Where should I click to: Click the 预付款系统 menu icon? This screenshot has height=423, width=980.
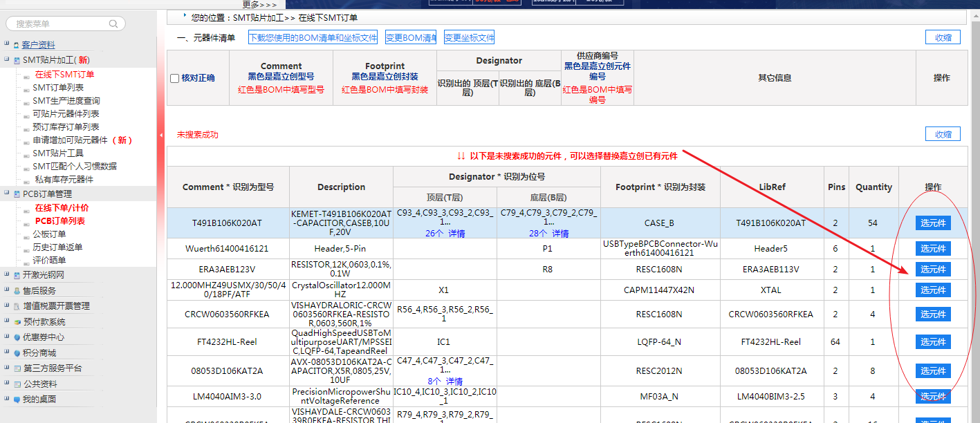coord(17,322)
